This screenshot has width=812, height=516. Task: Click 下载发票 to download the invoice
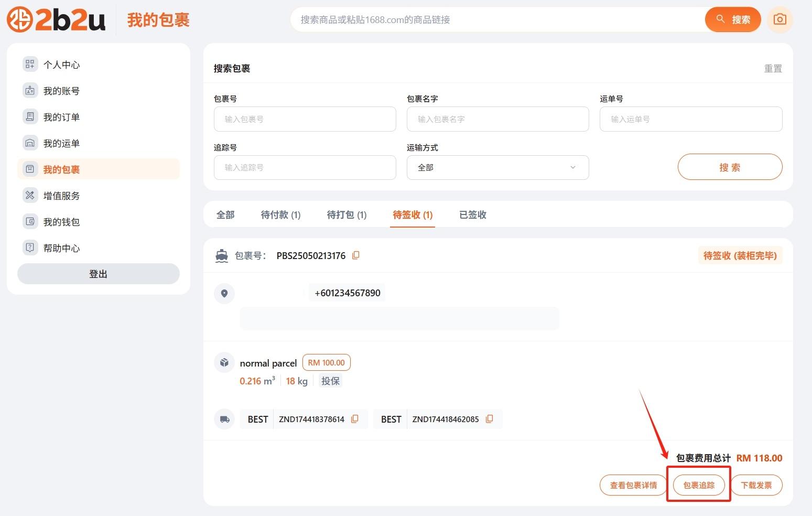pos(756,485)
